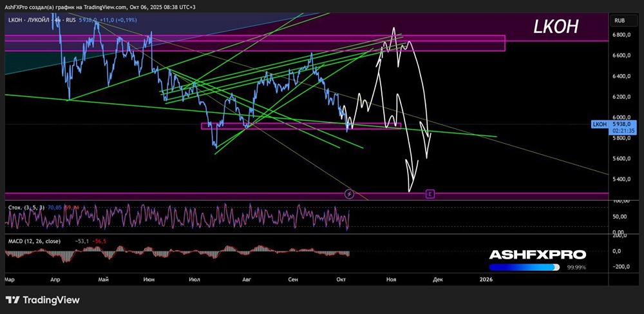Click the 6 400,0 price axis label
This screenshot has height=314, width=644.
pyautogui.click(x=620, y=76)
